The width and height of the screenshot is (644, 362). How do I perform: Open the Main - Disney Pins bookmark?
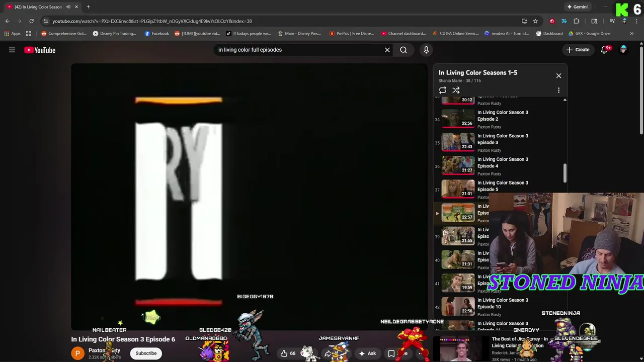(299, 34)
